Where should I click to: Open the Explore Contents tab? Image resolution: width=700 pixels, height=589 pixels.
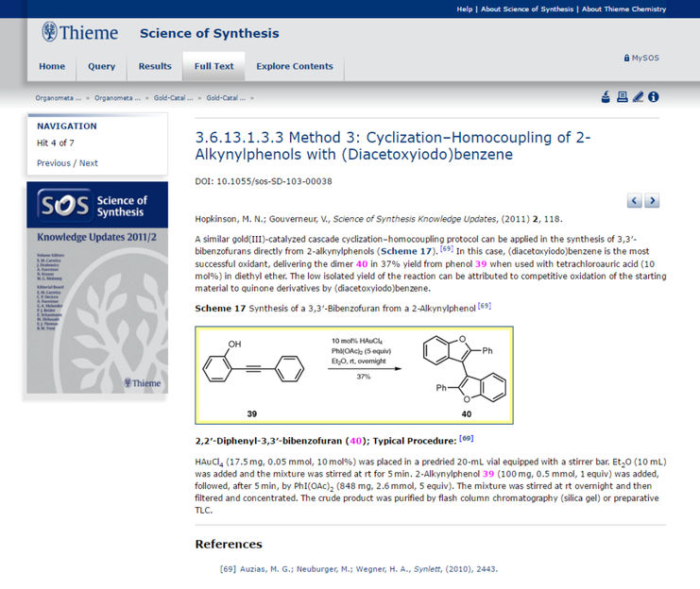295,66
